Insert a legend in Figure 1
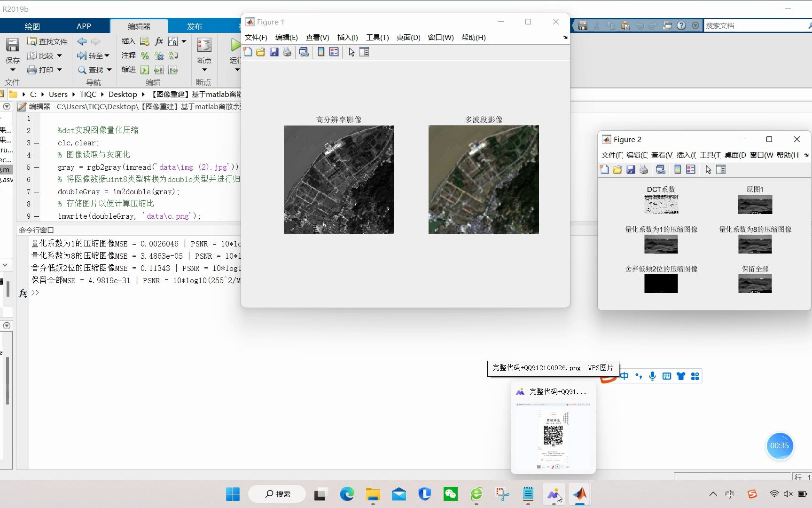The width and height of the screenshot is (812, 508). tap(334, 52)
